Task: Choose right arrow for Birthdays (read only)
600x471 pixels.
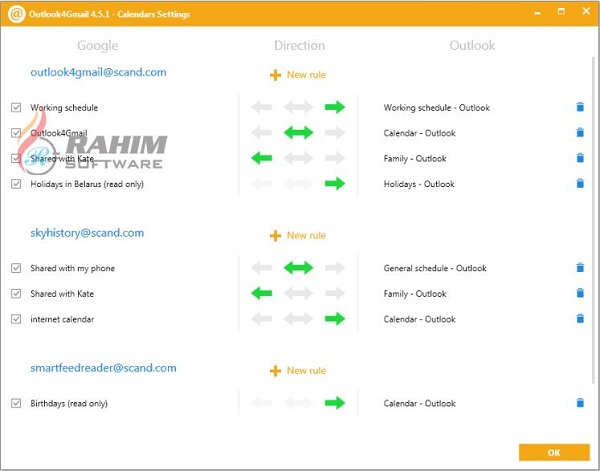Action: pyautogui.click(x=335, y=403)
